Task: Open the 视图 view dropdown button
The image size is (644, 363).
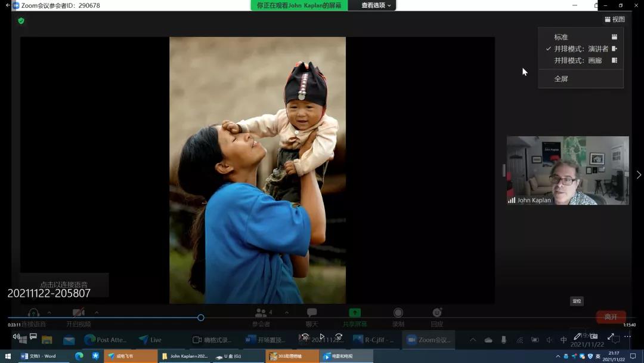Action: tap(615, 20)
